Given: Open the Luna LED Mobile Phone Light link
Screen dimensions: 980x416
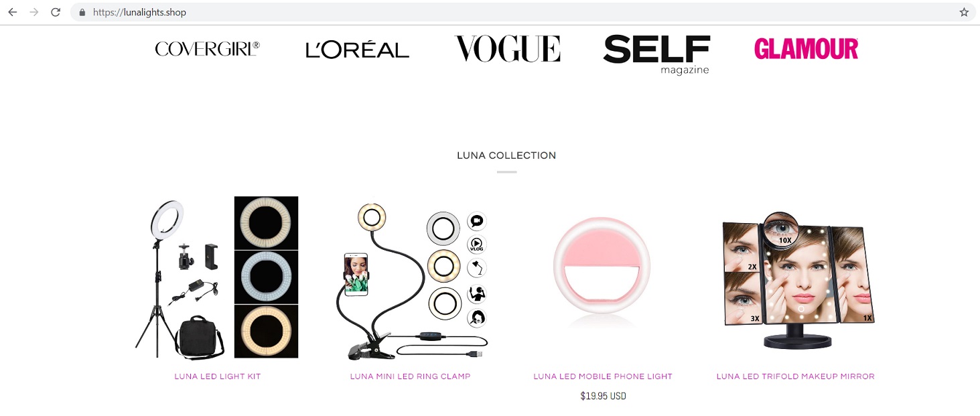Looking at the screenshot, I should [x=603, y=376].
